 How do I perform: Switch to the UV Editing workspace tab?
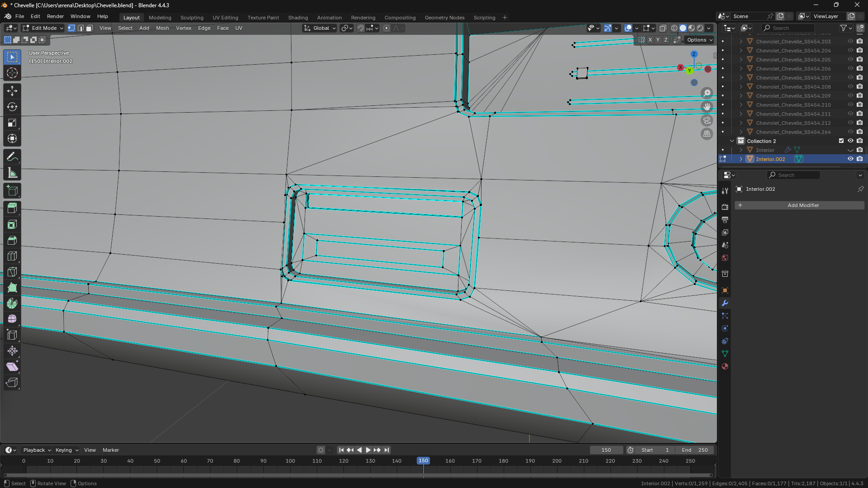tap(225, 18)
